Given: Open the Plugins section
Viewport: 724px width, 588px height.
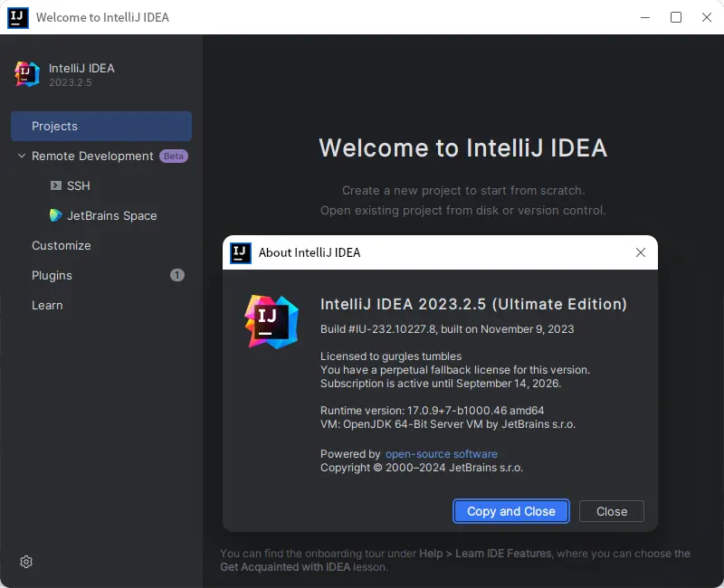Looking at the screenshot, I should coord(52,275).
